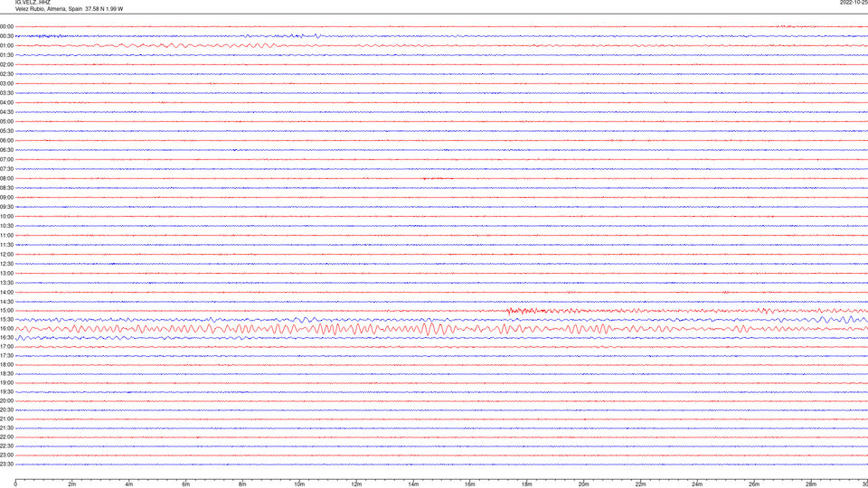The image size is (868, 488).
Task: Select the 6m axis tick label
Action: point(186,484)
